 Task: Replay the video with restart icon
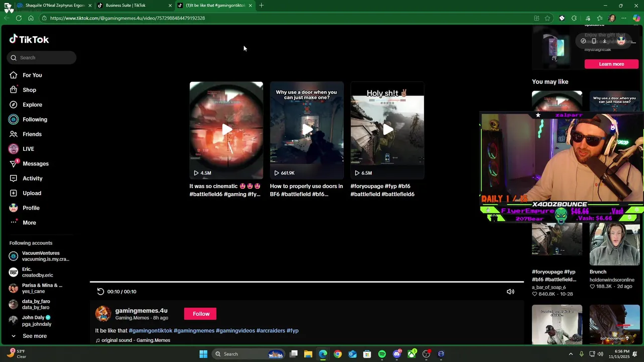pyautogui.click(x=101, y=292)
